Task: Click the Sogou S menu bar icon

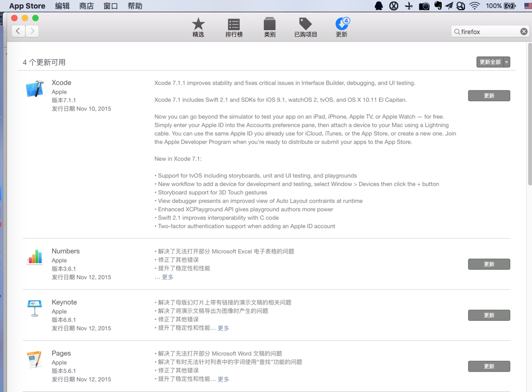Action: (461, 6)
